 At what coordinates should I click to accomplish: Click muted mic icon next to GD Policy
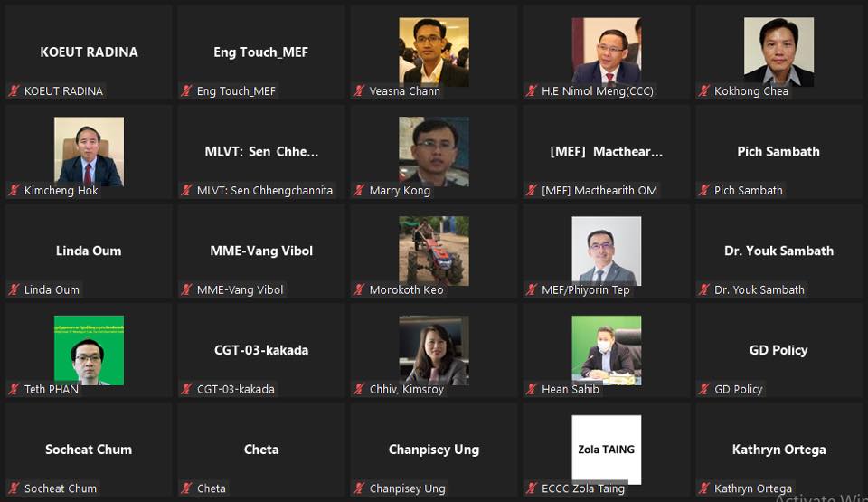[x=704, y=389]
